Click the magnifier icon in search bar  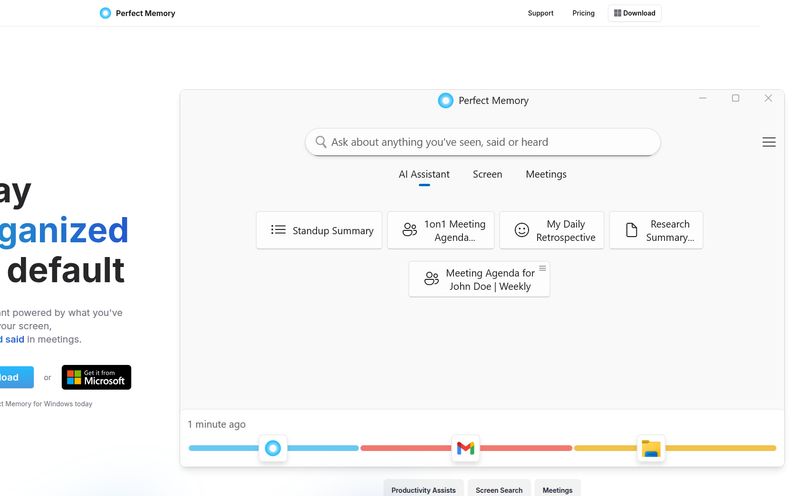(x=320, y=142)
